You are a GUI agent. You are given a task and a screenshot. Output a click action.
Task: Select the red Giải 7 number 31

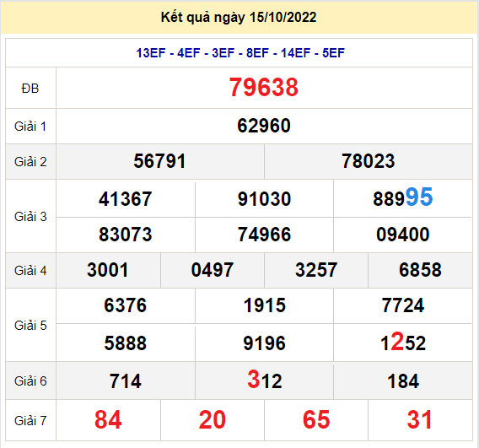(420, 419)
